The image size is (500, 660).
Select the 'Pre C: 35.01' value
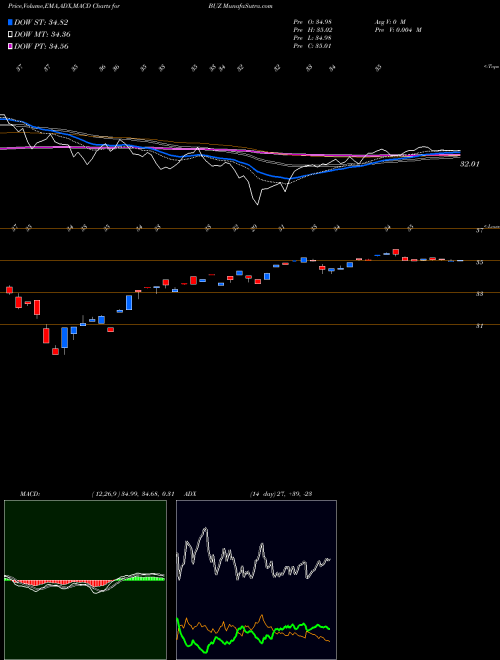(312, 46)
